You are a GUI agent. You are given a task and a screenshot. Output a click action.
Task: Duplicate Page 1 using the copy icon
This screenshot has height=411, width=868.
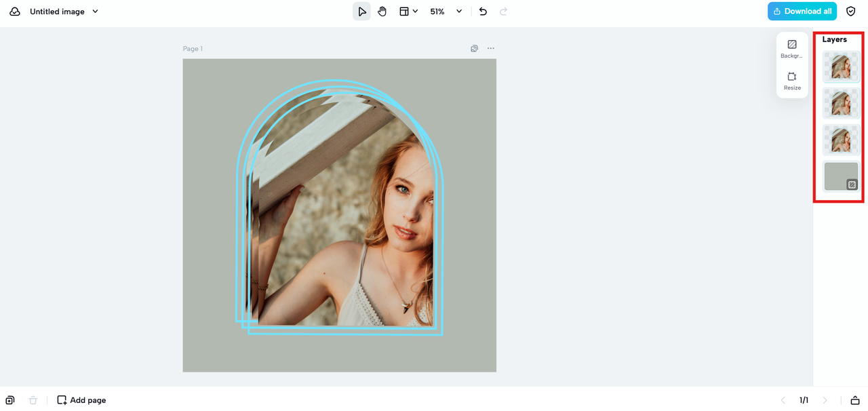[x=475, y=49]
